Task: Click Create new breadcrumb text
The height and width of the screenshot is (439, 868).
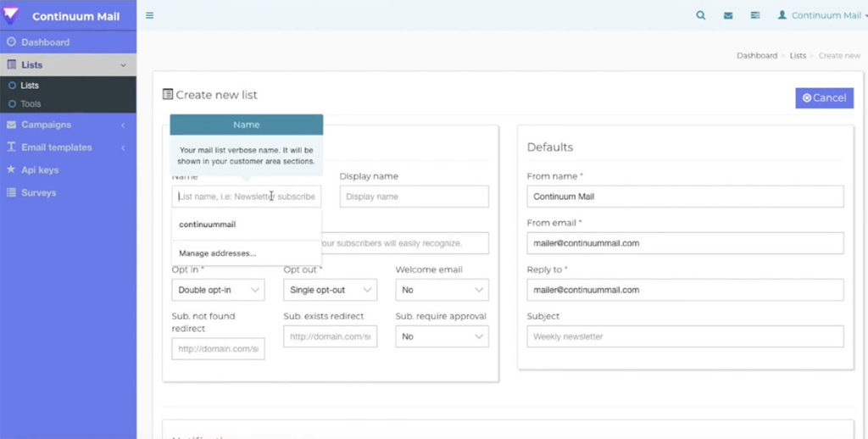Action: click(x=839, y=55)
